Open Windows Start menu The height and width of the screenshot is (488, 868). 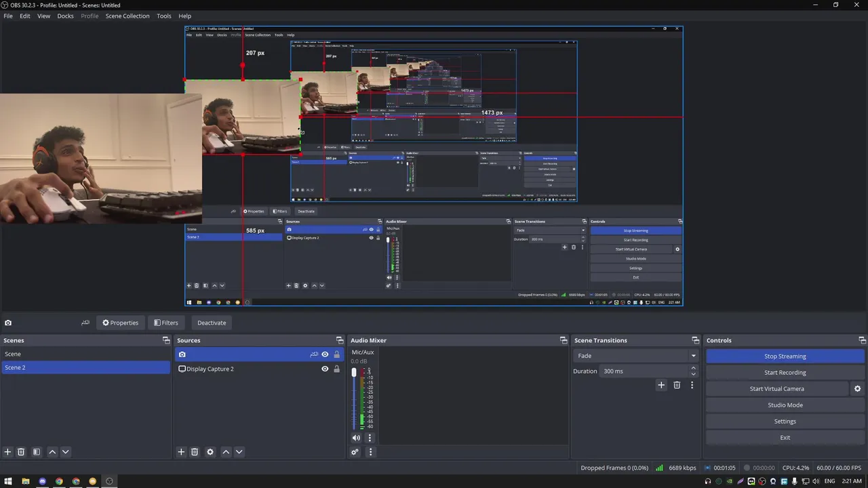(8, 481)
